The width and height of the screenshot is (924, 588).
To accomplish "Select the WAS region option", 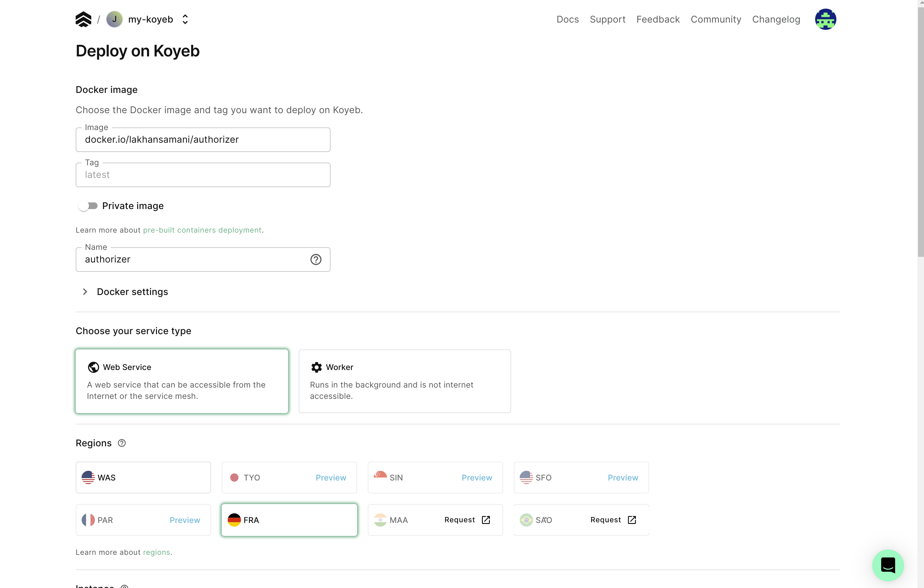I will point(143,478).
